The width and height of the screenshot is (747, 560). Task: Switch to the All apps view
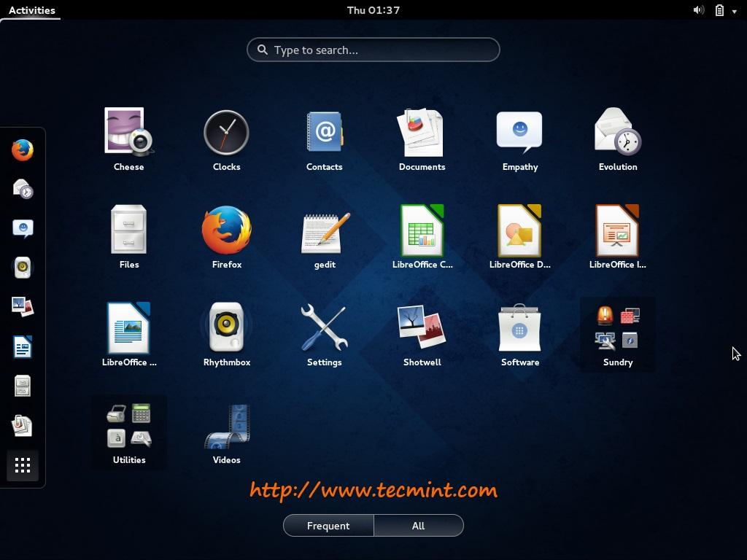[x=418, y=526]
